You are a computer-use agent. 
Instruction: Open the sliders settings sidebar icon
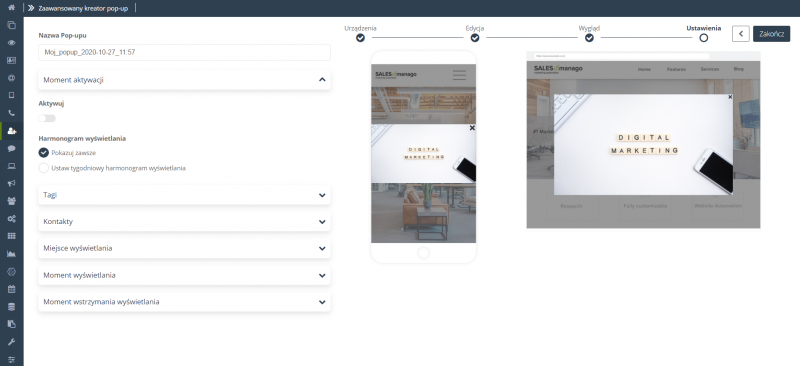click(x=12, y=359)
